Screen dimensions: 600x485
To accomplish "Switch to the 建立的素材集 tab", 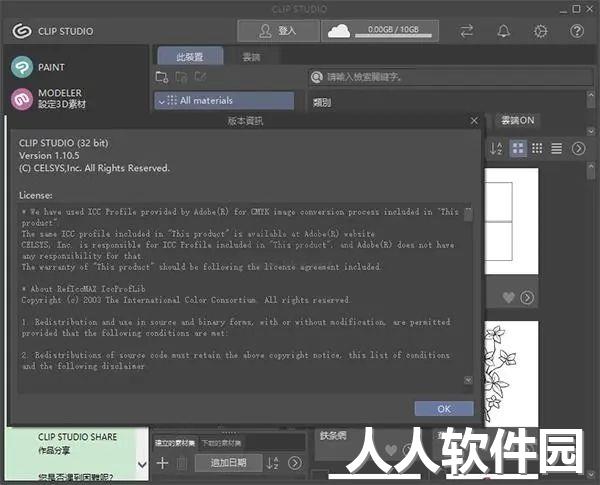I will (x=175, y=443).
